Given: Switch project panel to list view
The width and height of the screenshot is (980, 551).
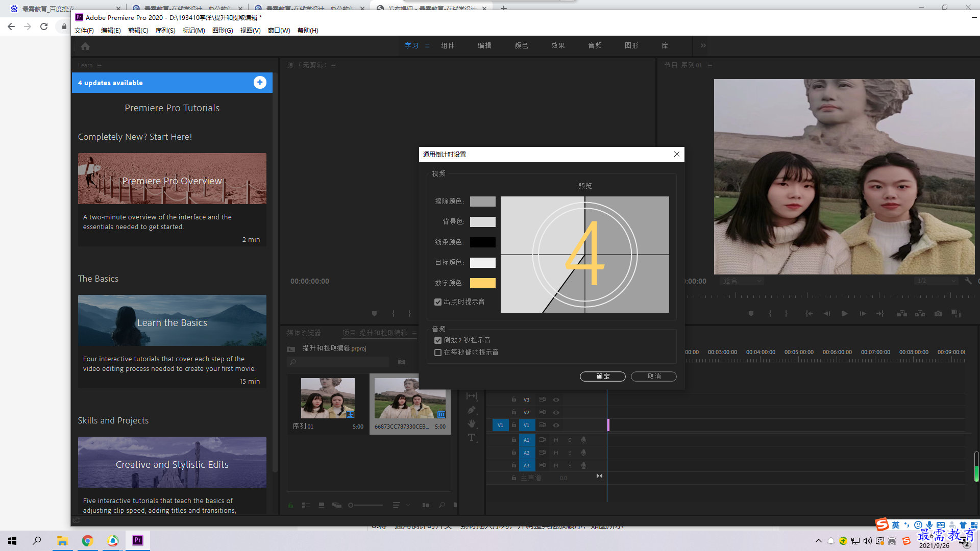Looking at the screenshot, I should (306, 505).
